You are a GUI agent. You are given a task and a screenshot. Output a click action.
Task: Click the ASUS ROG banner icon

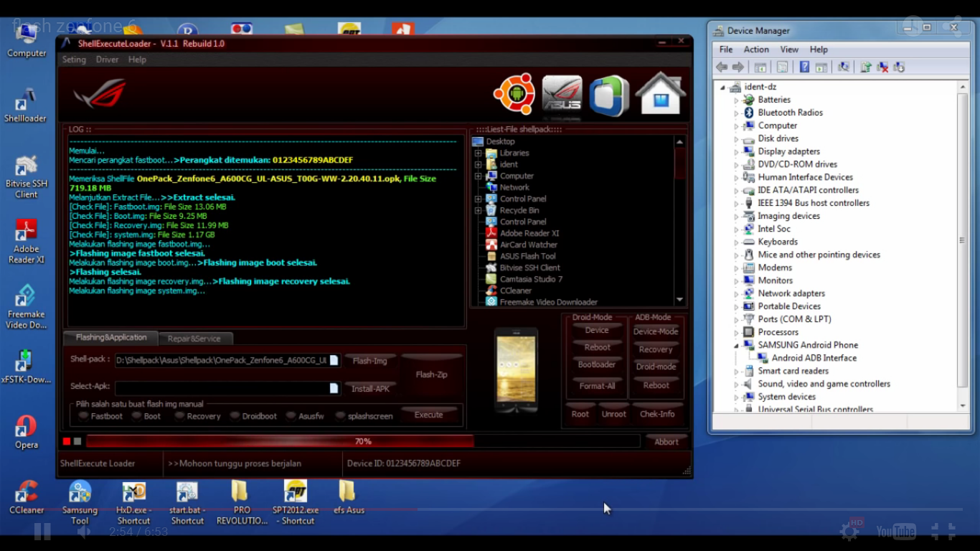562,95
